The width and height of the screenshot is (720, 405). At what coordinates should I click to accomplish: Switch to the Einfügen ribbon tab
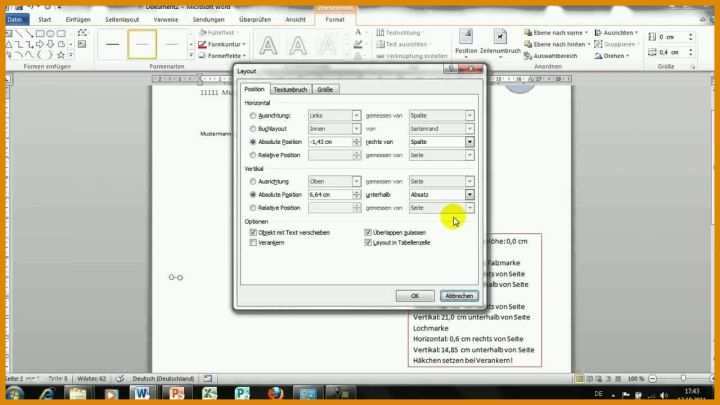click(x=78, y=20)
